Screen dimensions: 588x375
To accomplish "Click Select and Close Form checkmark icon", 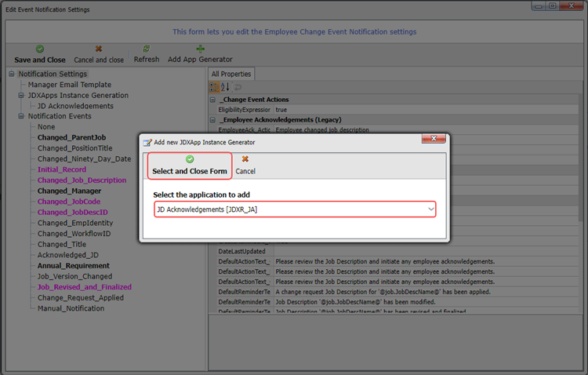I will [190, 159].
